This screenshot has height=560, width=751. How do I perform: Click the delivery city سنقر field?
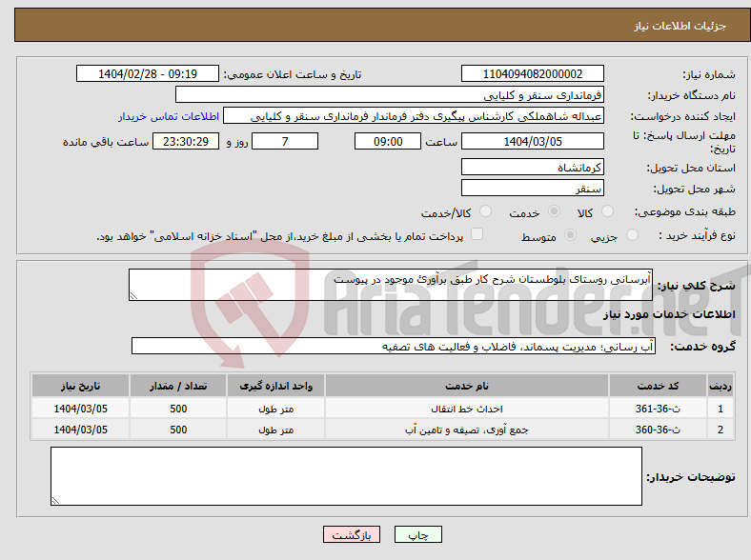click(x=532, y=188)
